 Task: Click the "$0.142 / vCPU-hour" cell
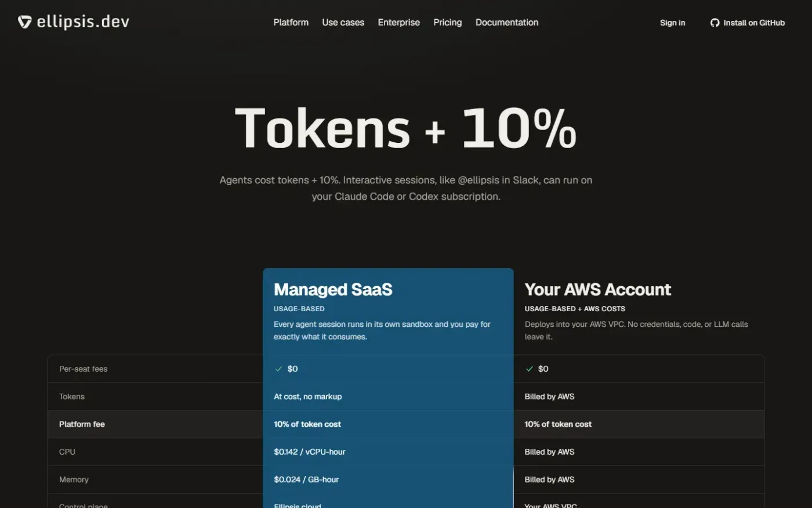click(310, 452)
